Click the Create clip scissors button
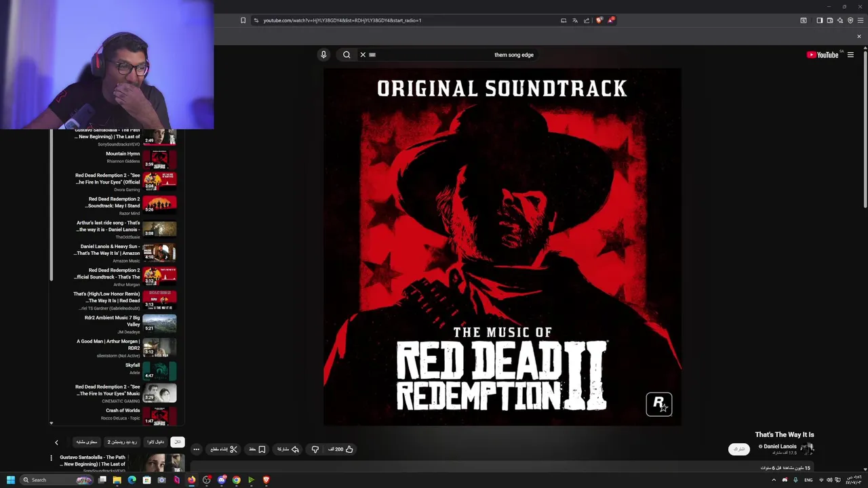 pyautogui.click(x=224, y=449)
